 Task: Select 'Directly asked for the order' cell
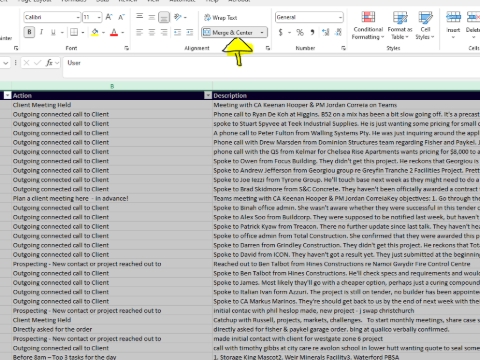tap(112, 329)
